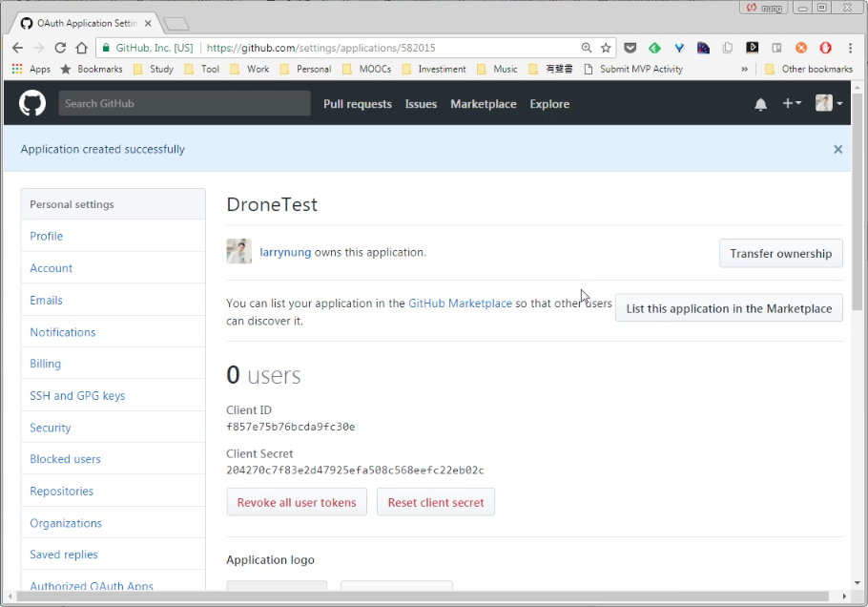Click the GitHub Octocat logo
Image resolution: width=868 pixels, height=607 pixels.
coord(32,103)
